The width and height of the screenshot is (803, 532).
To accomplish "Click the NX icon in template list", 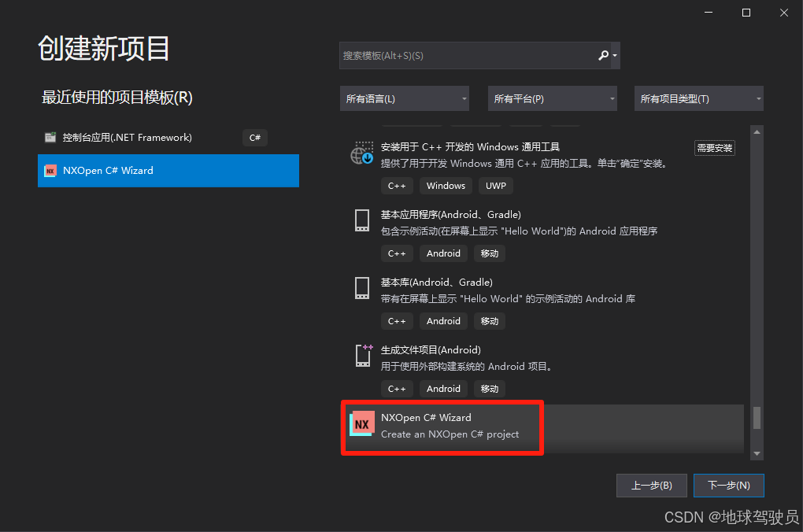I will tap(361, 423).
